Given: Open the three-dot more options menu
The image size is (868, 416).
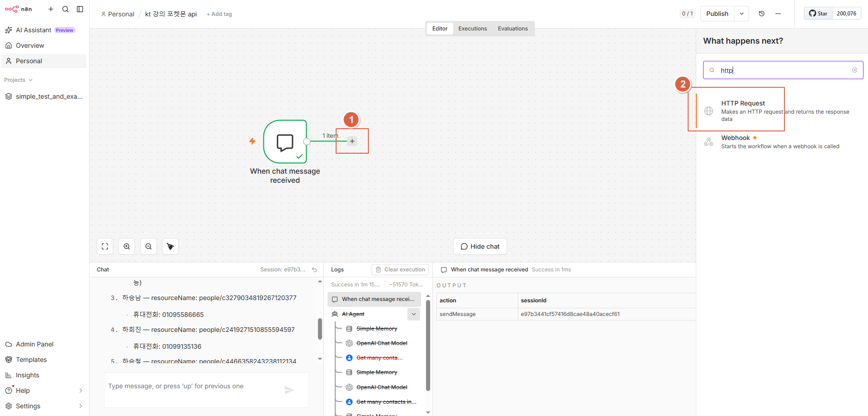Looking at the screenshot, I should coord(778,14).
